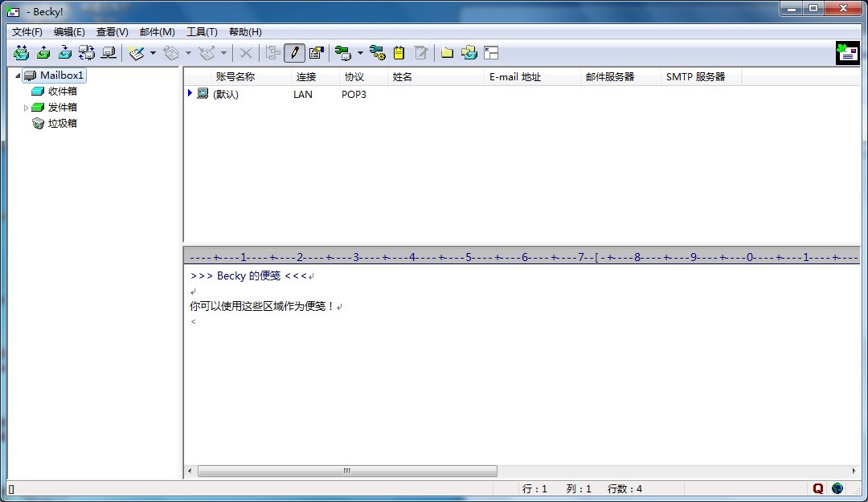Click the new mail indicator icon at top right
This screenshot has height=502, width=868.
tap(847, 53)
